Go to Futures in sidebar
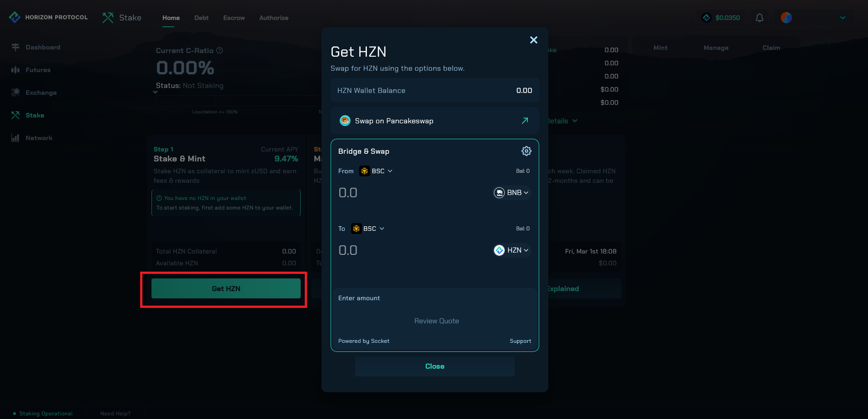The image size is (868, 419). [x=38, y=70]
